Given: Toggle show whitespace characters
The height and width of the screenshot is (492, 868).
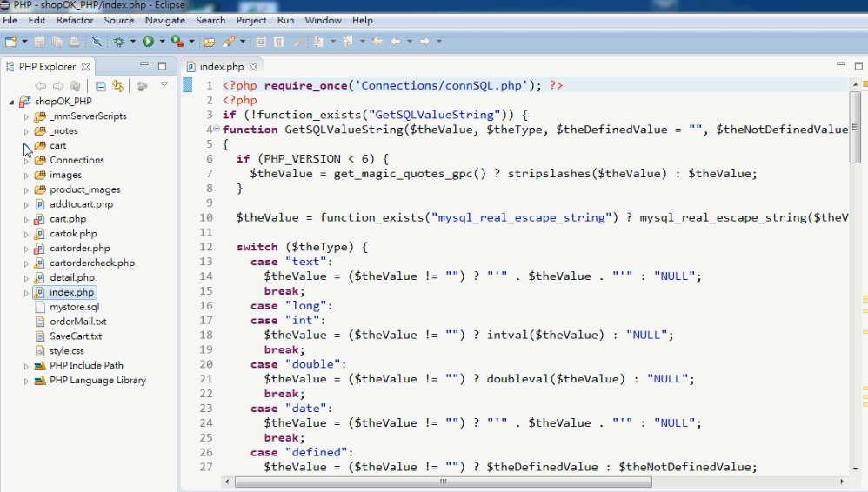Looking at the screenshot, I should coord(279,42).
